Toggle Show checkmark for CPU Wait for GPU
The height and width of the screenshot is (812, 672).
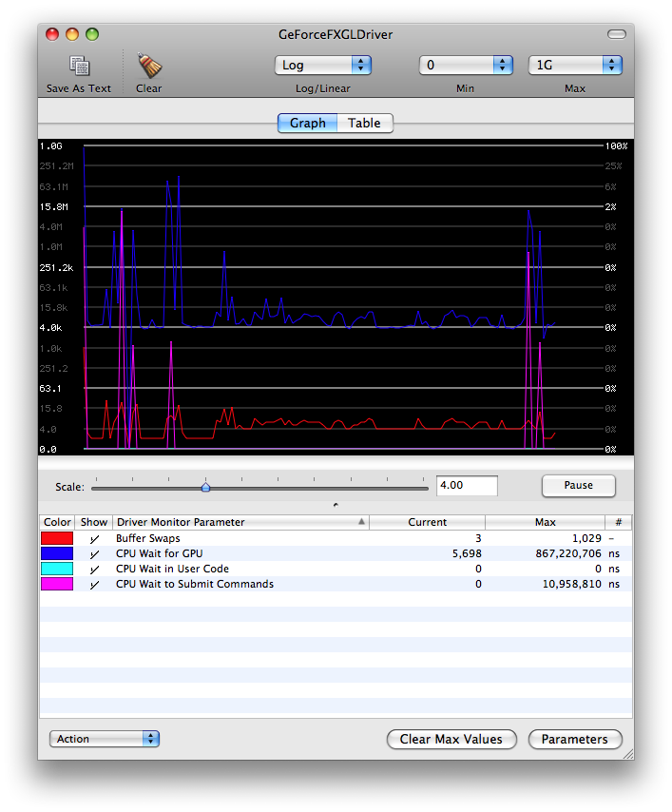click(x=94, y=554)
